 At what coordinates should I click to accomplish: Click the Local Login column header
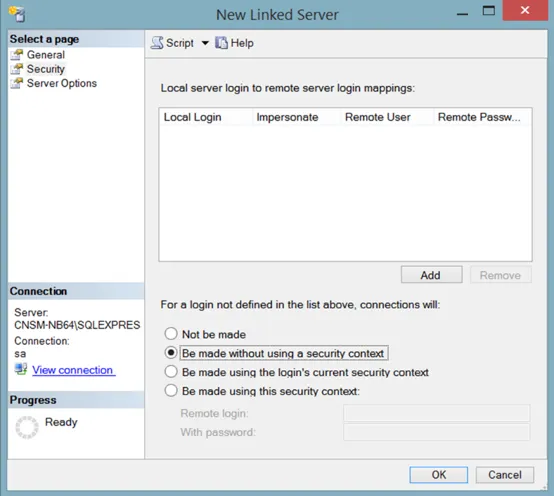(206, 117)
